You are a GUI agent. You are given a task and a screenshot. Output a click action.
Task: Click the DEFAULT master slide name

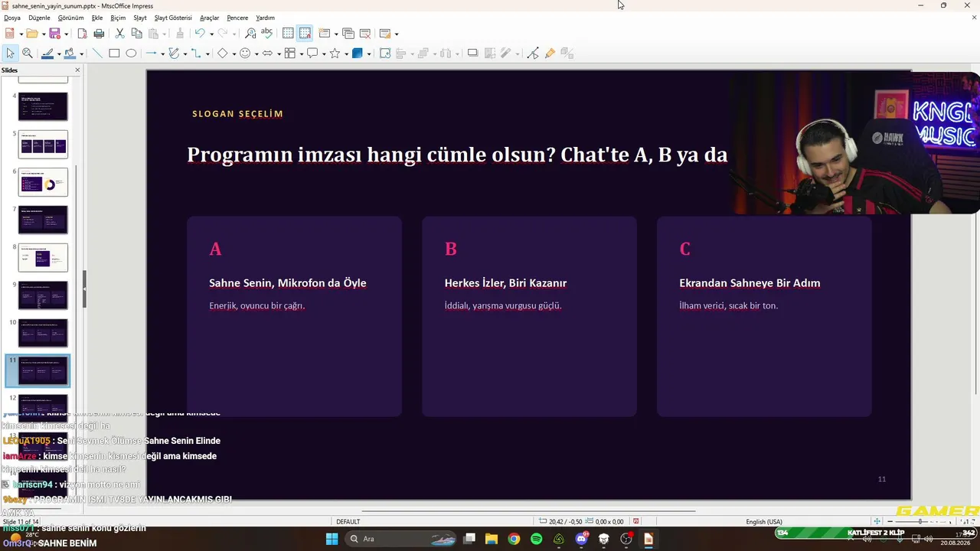click(x=348, y=522)
